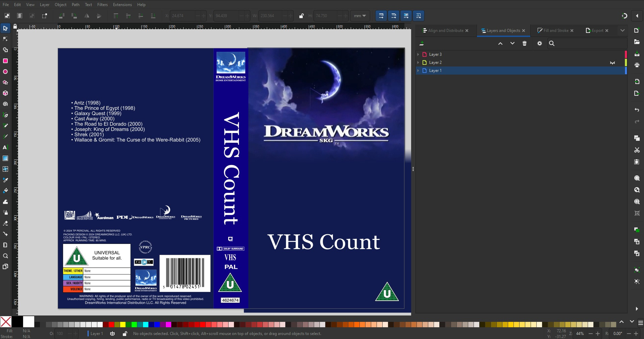Toggle move patterns with object
Image resolution: width=644 pixels, height=339 pixels.
418,16
